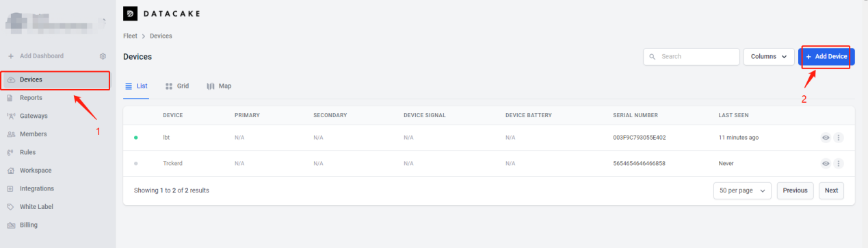Click the Integrations plus-box icon
Viewport: 868px width, 248px height.
pyautogui.click(x=11, y=188)
